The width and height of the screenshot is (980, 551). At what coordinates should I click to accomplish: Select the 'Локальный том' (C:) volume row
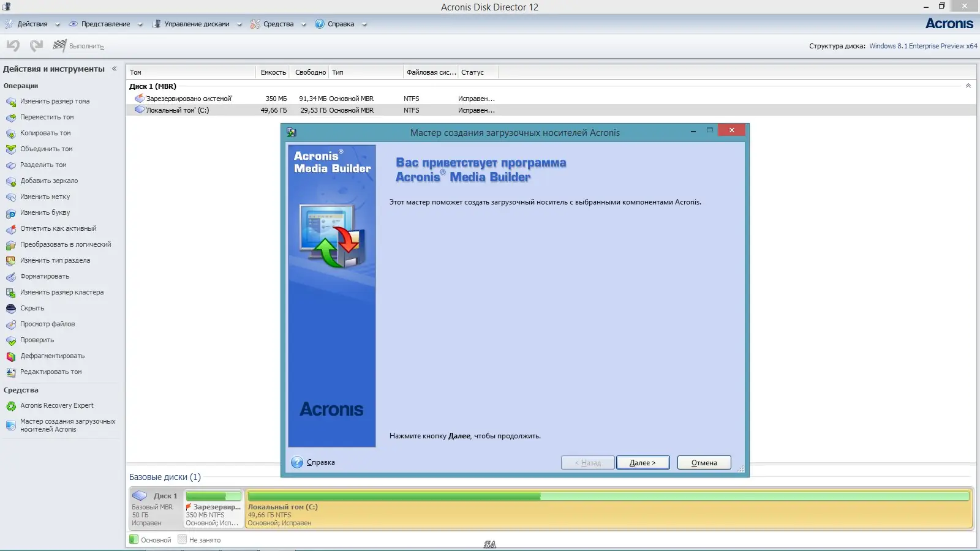[551, 110]
